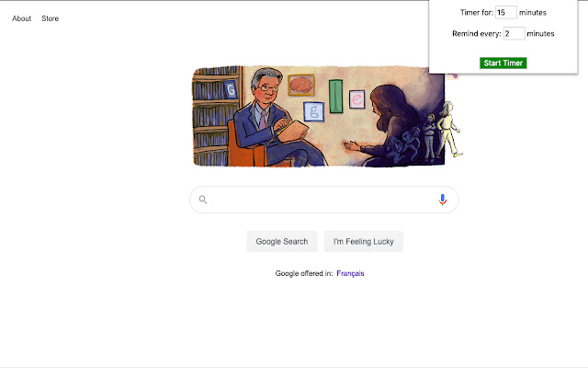
Task: Click the voice search microphone icon
Action: tap(443, 200)
